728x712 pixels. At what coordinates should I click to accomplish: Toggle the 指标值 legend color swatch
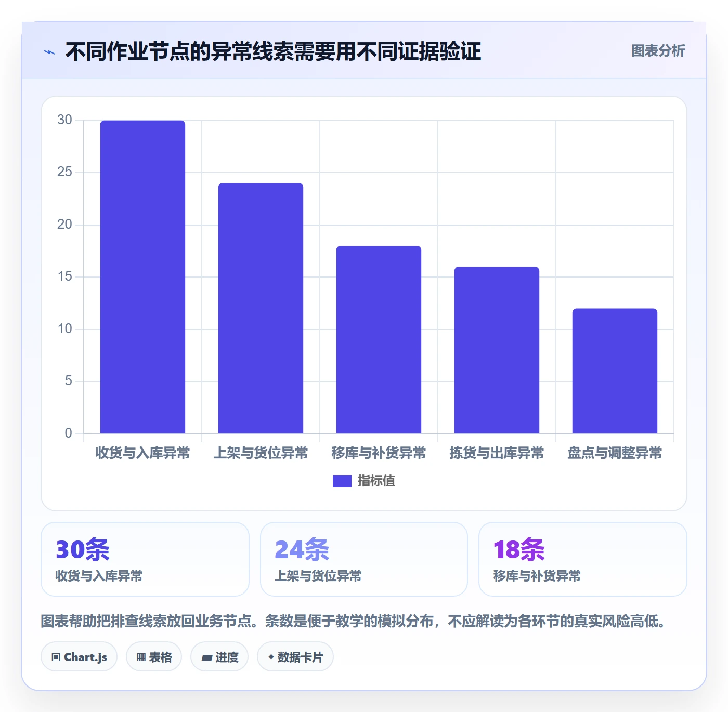click(x=342, y=481)
